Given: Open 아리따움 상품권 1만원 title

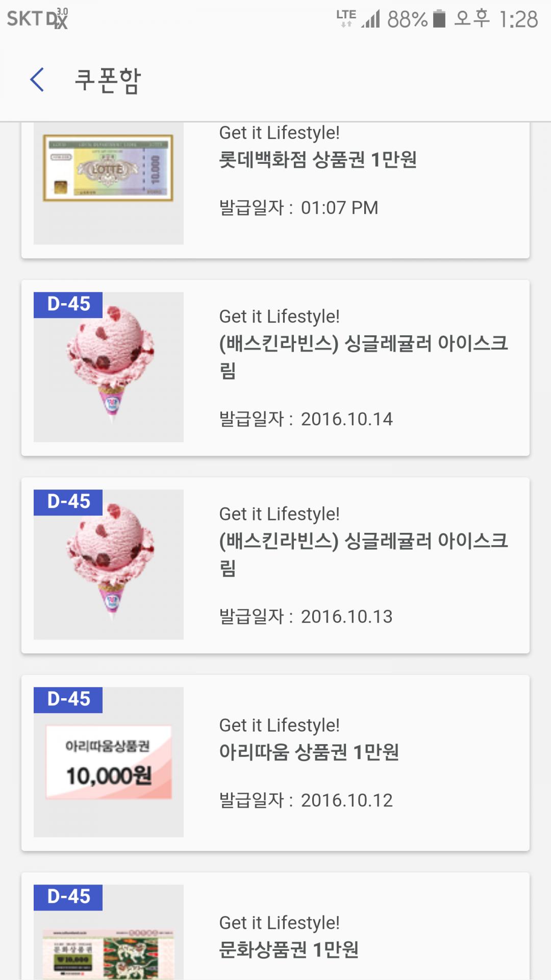Looking at the screenshot, I should pos(309,752).
